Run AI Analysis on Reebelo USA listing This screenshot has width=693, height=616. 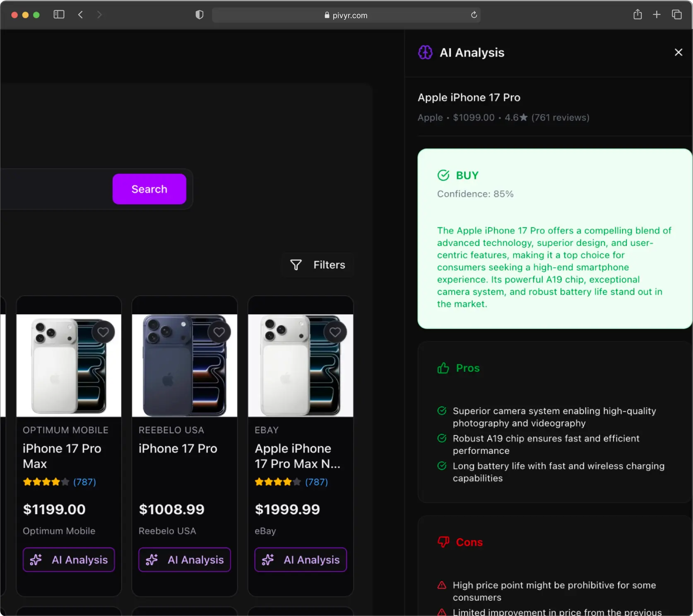[x=185, y=560]
